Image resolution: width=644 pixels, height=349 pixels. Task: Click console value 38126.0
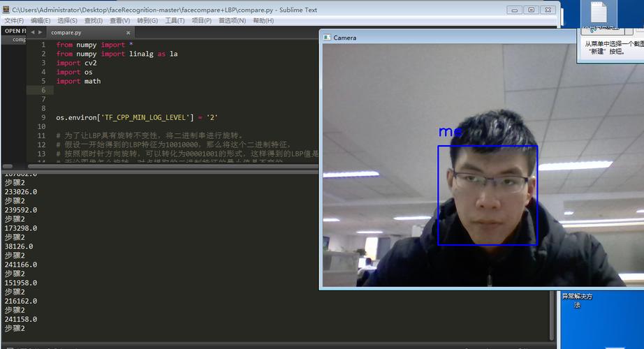19,246
